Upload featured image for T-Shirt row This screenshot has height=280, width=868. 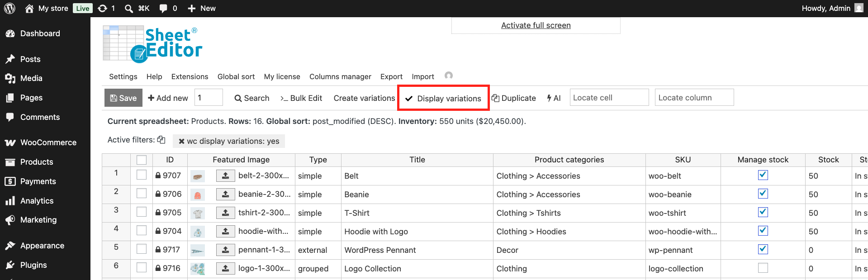point(225,213)
